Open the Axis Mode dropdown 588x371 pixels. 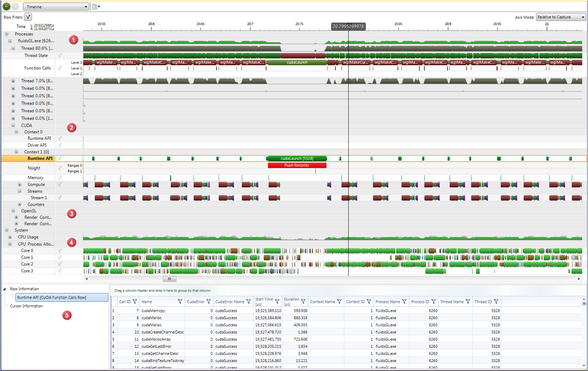pyautogui.click(x=561, y=17)
